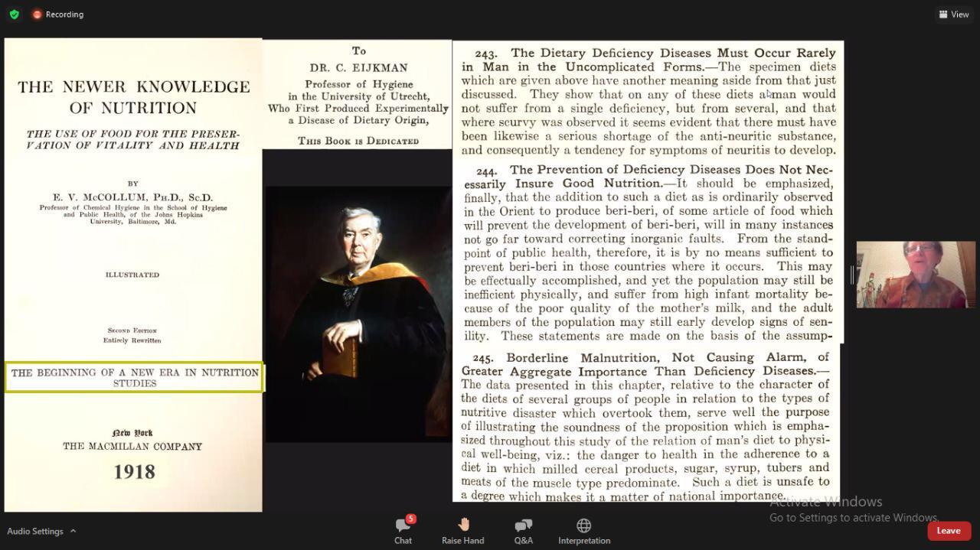980x550 pixels.
Task: Click the green encryption shield icon
Action: 14,15
